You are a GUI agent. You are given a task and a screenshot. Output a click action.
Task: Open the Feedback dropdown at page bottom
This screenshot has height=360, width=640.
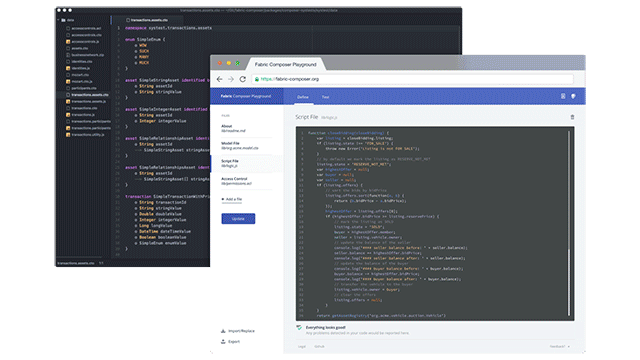[x=559, y=347]
